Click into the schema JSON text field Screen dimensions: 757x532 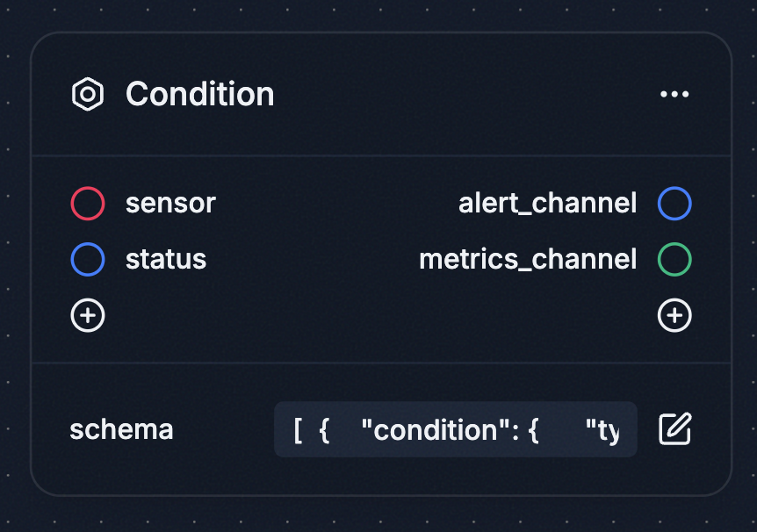(455, 430)
